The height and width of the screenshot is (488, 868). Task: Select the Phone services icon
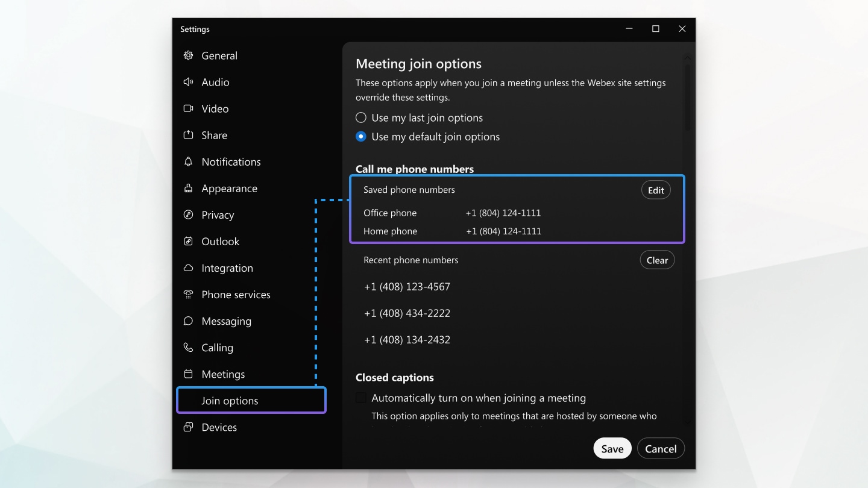[x=189, y=294]
